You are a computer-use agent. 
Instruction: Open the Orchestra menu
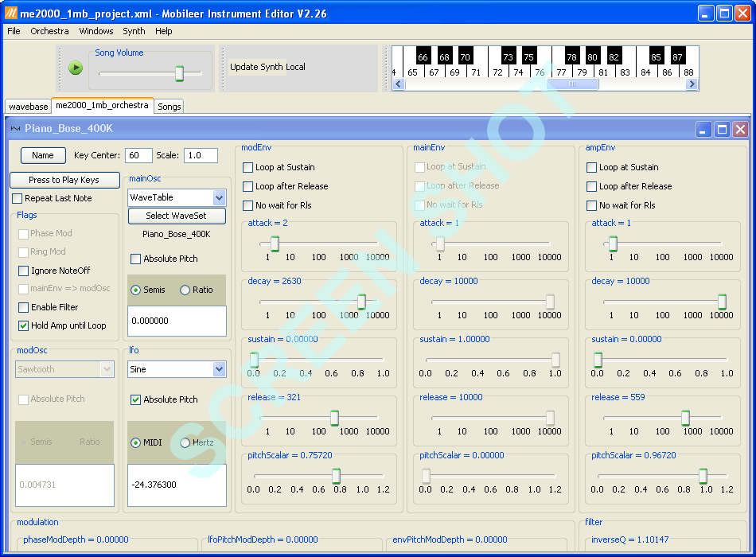[x=49, y=31]
